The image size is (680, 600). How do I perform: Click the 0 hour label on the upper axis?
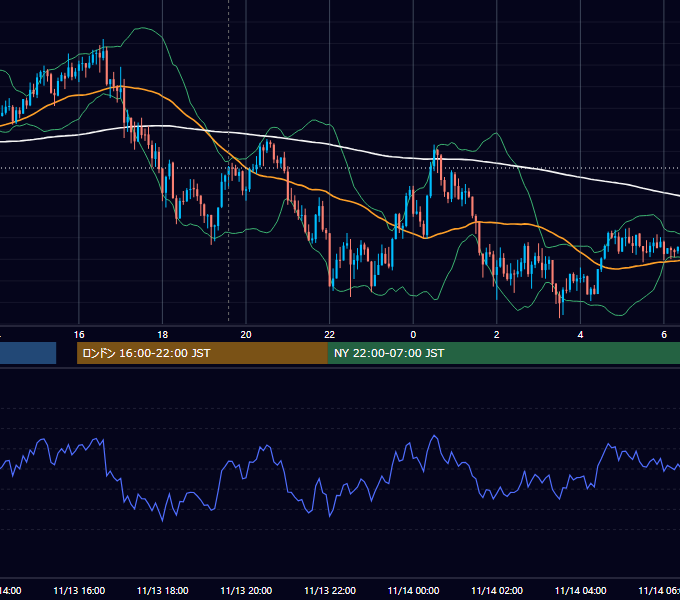pyautogui.click(x=413, y=335)
